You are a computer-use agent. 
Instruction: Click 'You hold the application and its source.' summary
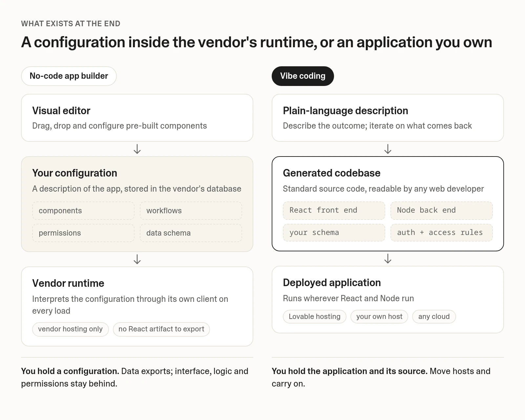tap(381, 377)
